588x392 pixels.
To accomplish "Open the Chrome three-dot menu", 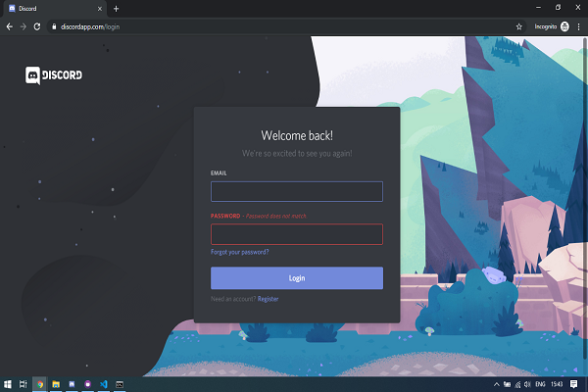I will coord(578,26).
